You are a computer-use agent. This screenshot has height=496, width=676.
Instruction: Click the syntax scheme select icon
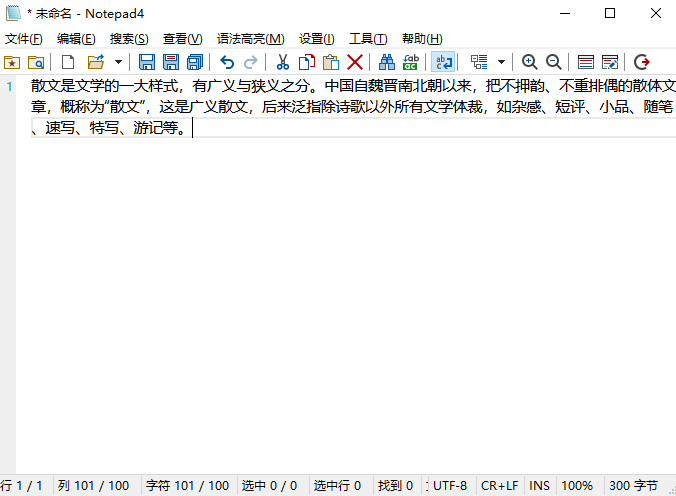(x=585, y=63)
